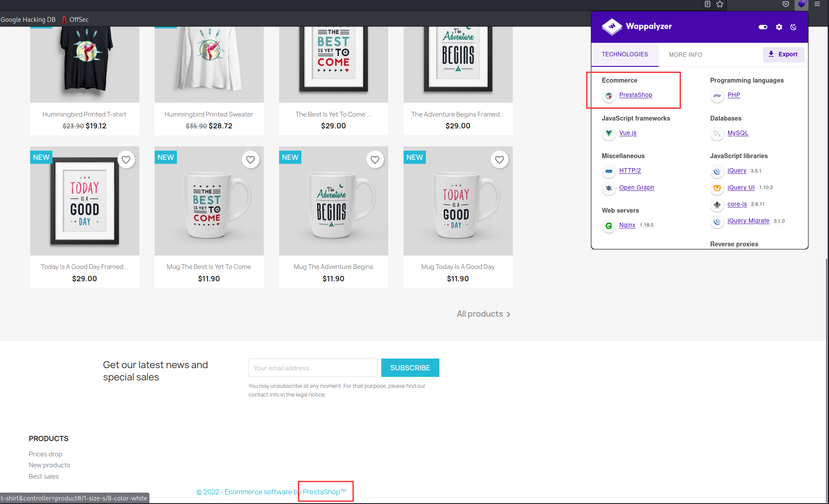Viewport: 829px width, 504px height.
Task: Wishlist the Mug The Adventure Begins
Action: coord(375,160)
